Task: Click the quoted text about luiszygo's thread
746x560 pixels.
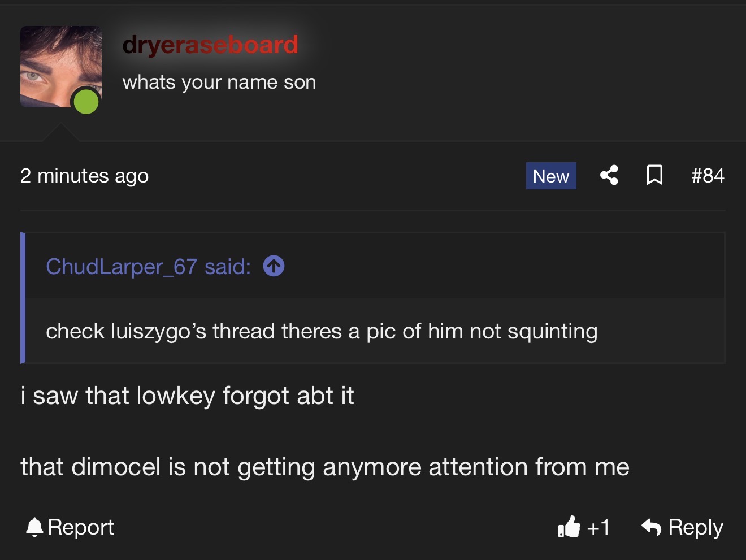Action: [x=322, y=331]
